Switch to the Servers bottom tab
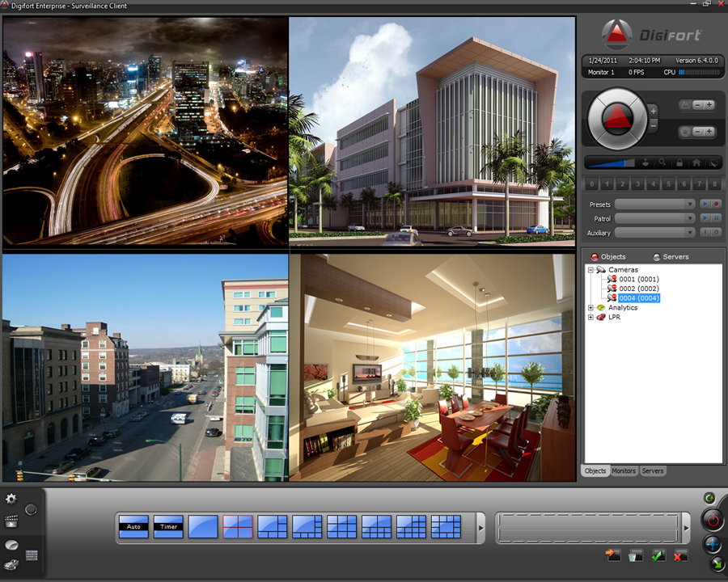 (x=653, y=470)
